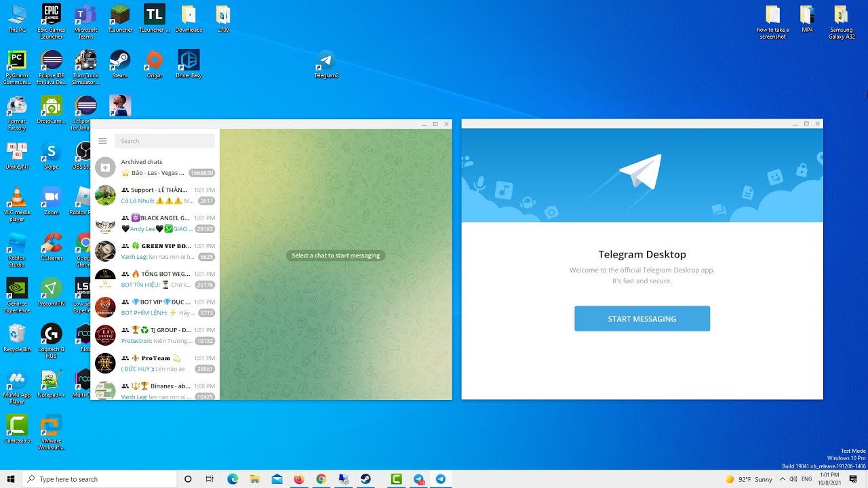The image size is (868, 488).
Task: Click the ProTeam chat avatar
Action: click(x=105, y=363)
